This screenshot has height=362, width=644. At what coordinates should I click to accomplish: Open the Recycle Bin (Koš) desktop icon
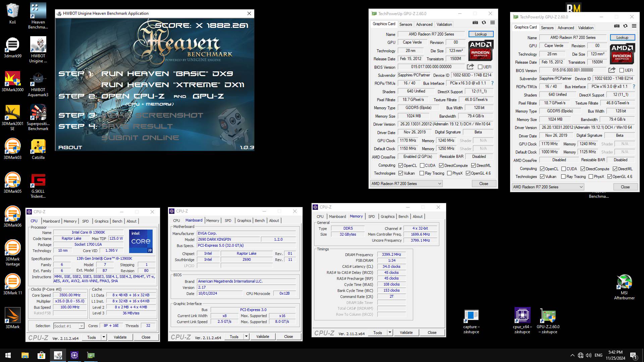point(12,13)
